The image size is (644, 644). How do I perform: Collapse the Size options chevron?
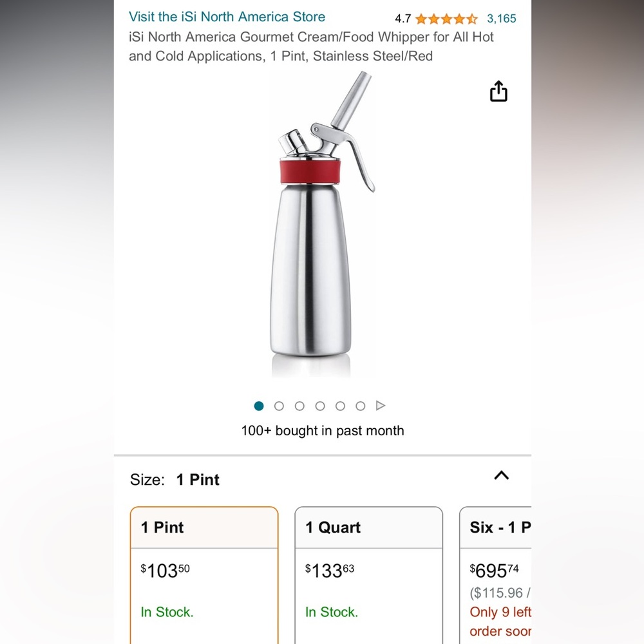point(501,476)
